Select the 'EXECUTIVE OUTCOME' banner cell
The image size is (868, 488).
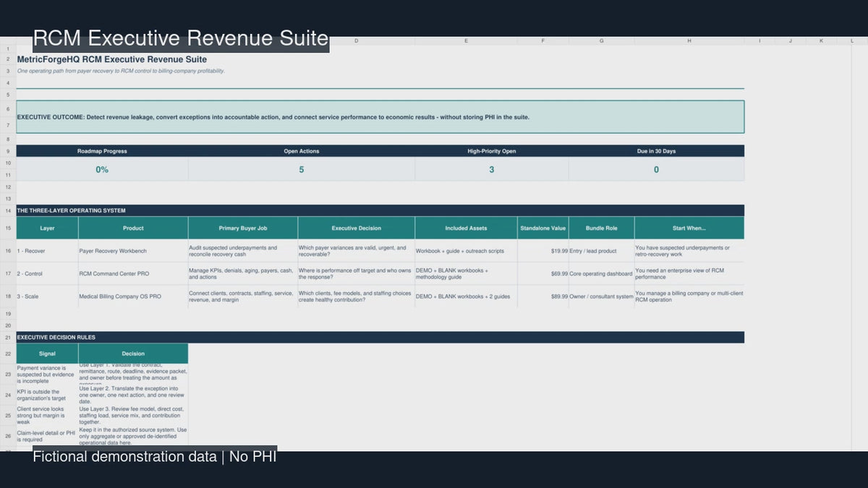(380, 116)
